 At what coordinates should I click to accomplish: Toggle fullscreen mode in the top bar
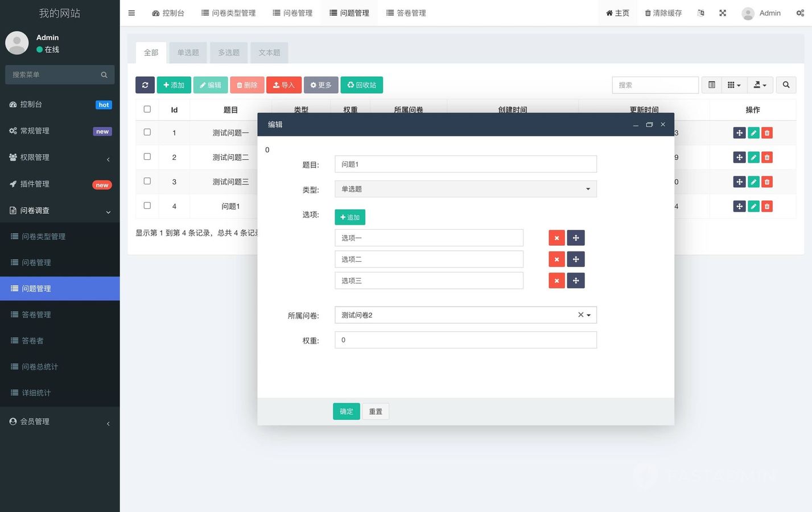tap(723, 13)
